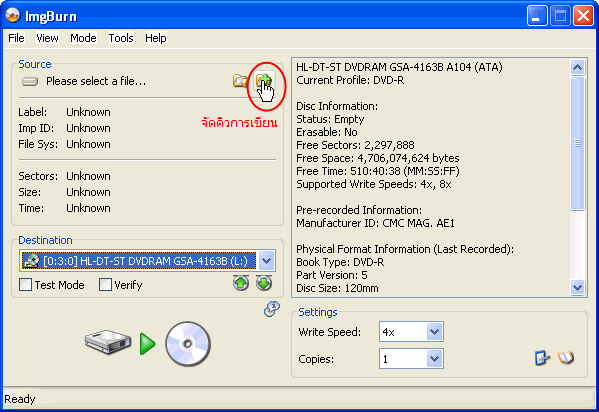Viewport: 599px width, 412px height.
Task: Open the Tools menu
Action: point(121,38)
